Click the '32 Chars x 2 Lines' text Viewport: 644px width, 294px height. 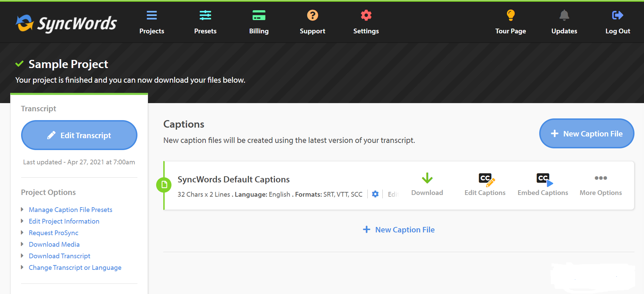point(204,194)
